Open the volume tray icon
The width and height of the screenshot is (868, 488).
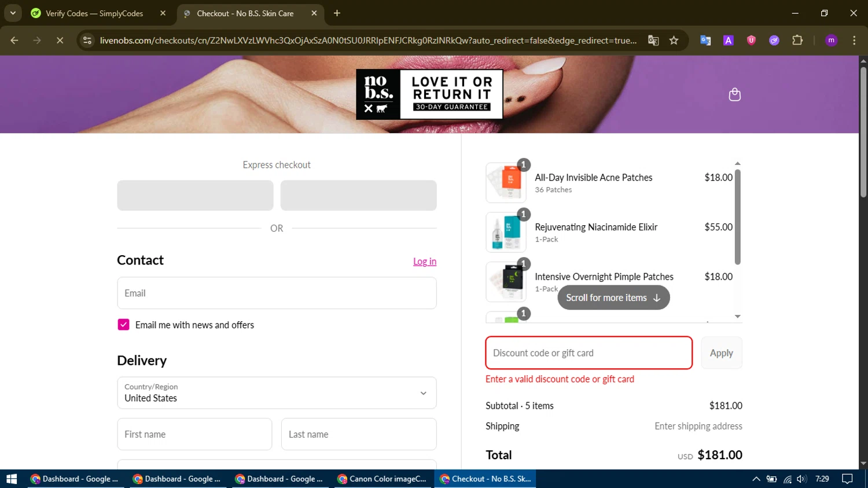[801, 479]
